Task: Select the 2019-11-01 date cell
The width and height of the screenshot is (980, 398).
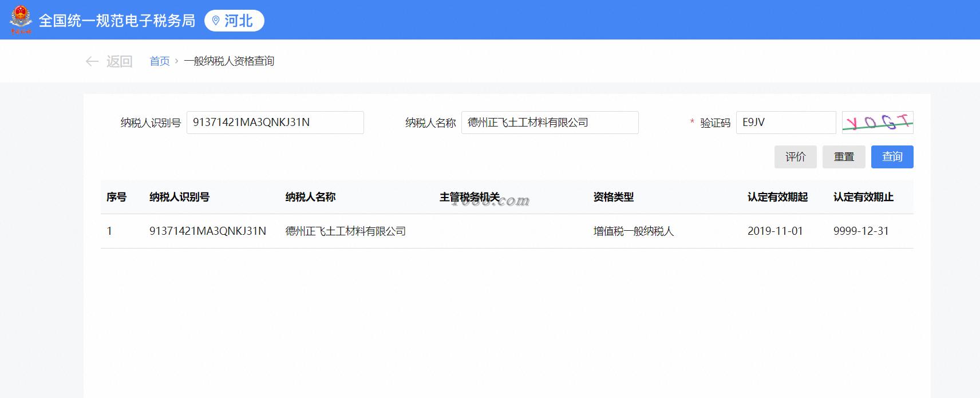Action: (x=775, y=231)
